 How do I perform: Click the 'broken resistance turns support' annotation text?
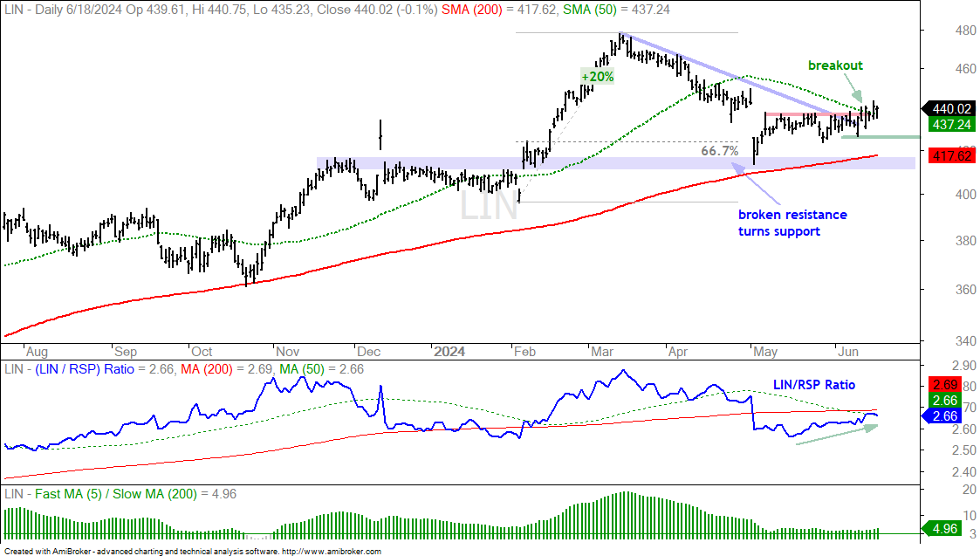[x=792, y=223]
